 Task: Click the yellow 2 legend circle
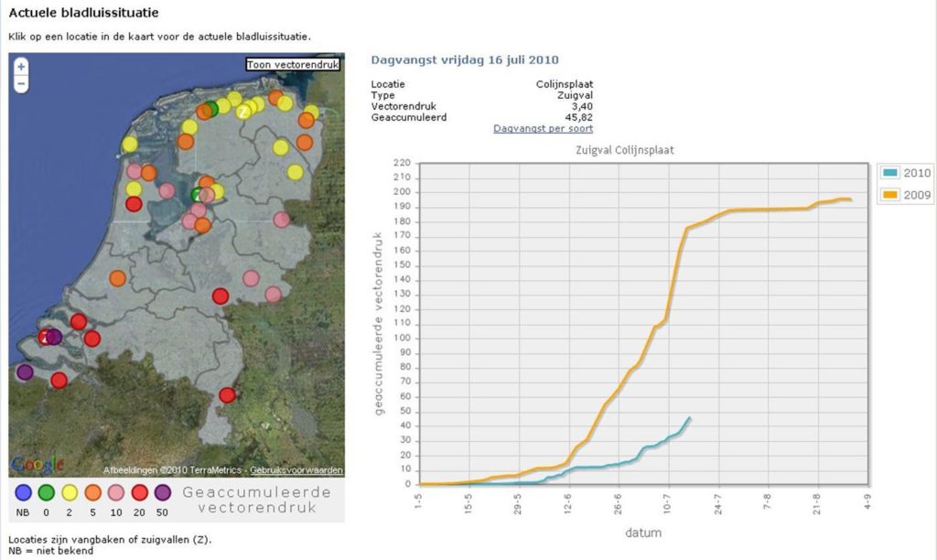70,492
